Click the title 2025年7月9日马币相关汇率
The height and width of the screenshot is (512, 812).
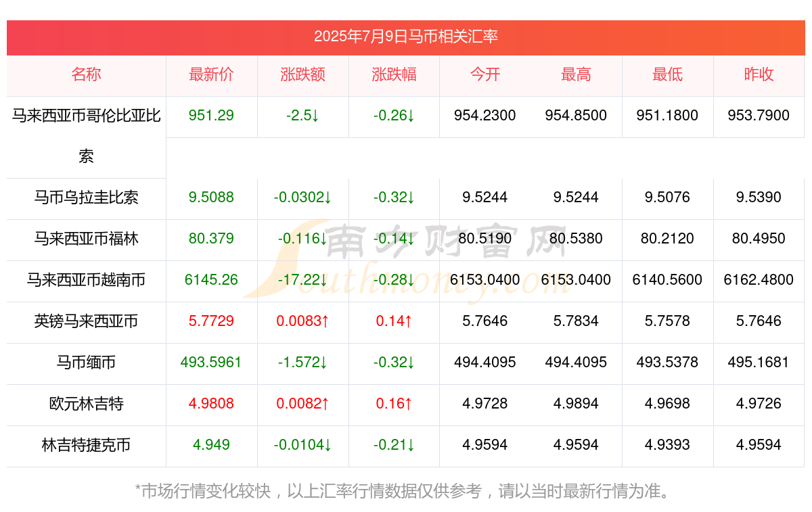click(x=406, y=37)
